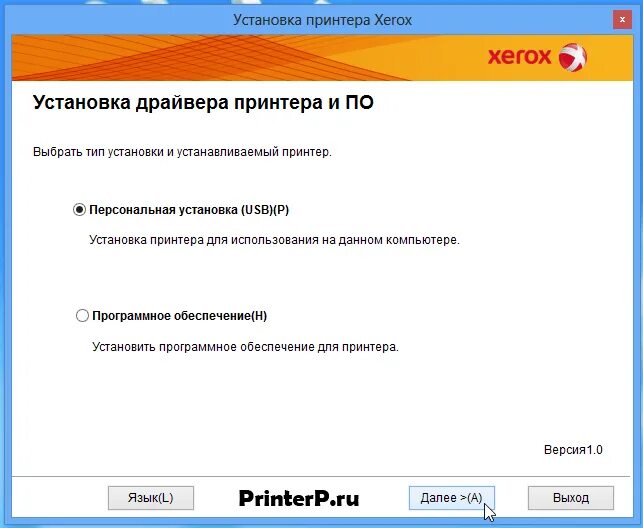Click the description Установка принтера для использования на данном компьютере

coord(274,240)
